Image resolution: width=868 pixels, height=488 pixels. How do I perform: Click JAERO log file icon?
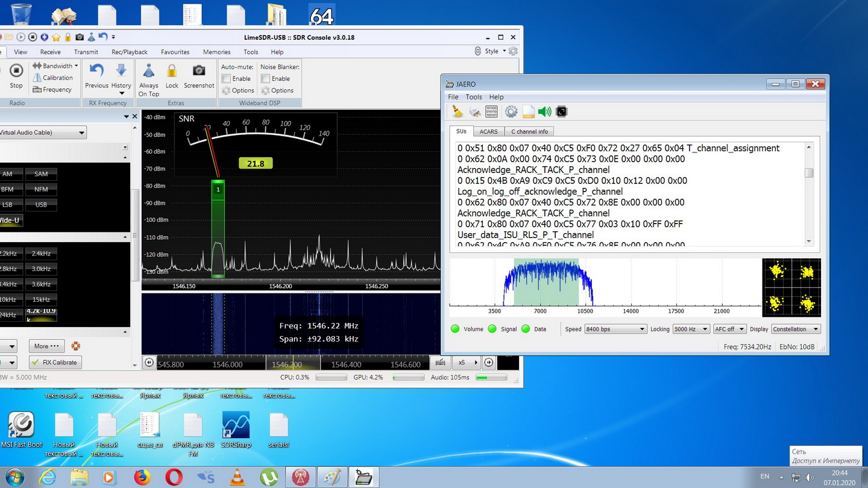pos(529,111)
